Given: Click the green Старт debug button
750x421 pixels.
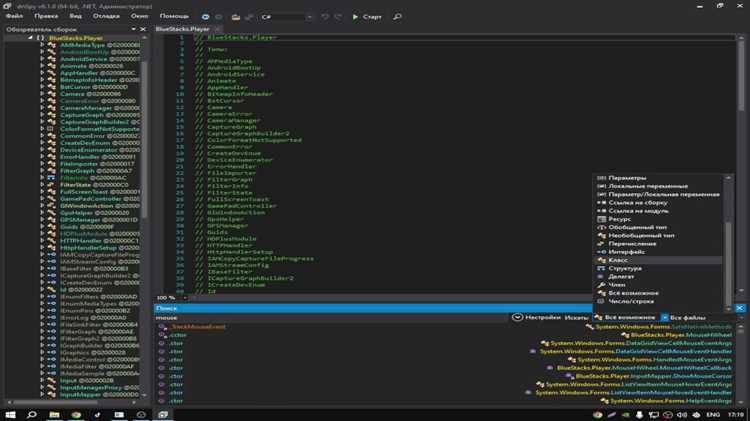Looking at the screenshot, I should coord(367,17).
